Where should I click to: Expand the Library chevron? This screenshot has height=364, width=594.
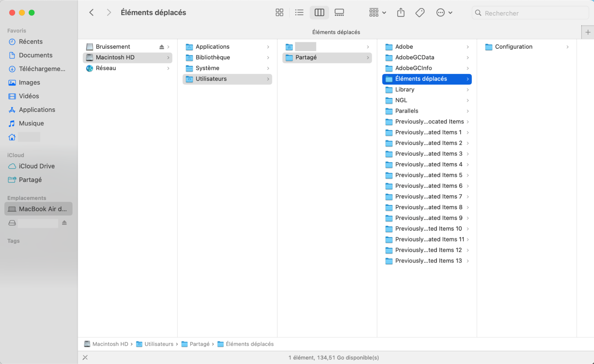tap(468, 90)
